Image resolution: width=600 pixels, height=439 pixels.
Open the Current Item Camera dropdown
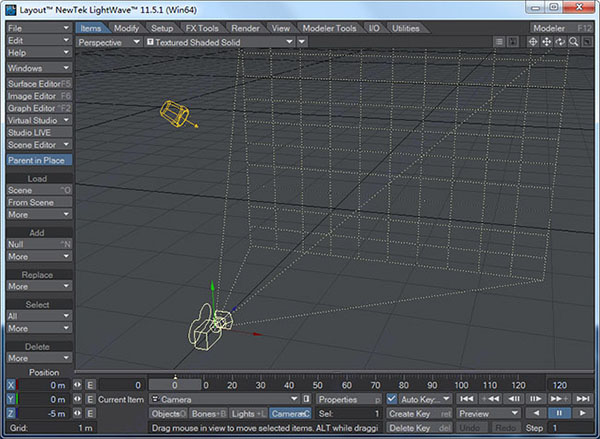pos(224,399)
